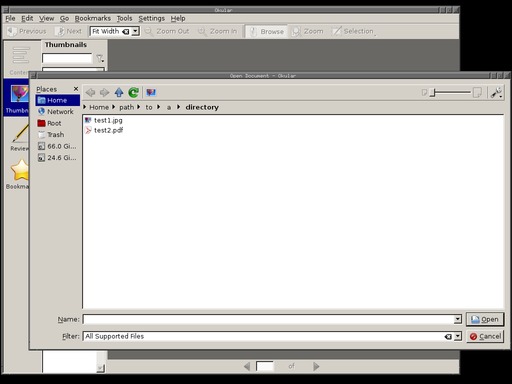Select the file test1.jpg
The image size is (512, 384).
click(x=104, y=120)
